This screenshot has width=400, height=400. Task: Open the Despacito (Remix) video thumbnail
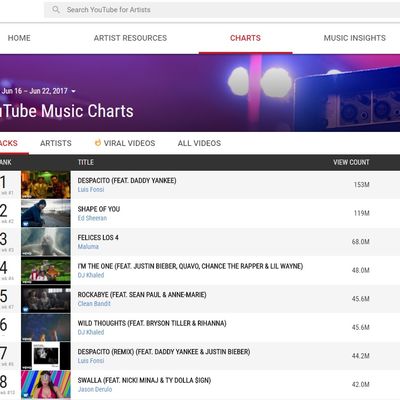(x=46, y=356)
